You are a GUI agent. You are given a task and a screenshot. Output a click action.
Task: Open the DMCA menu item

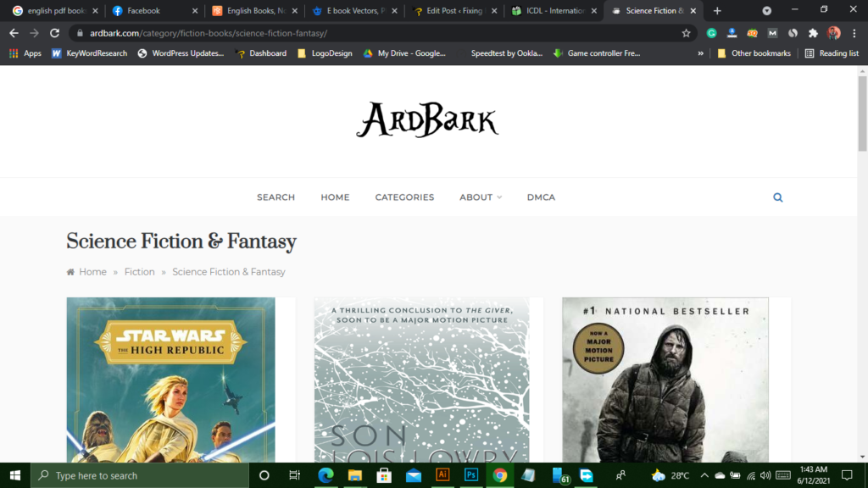541,197
